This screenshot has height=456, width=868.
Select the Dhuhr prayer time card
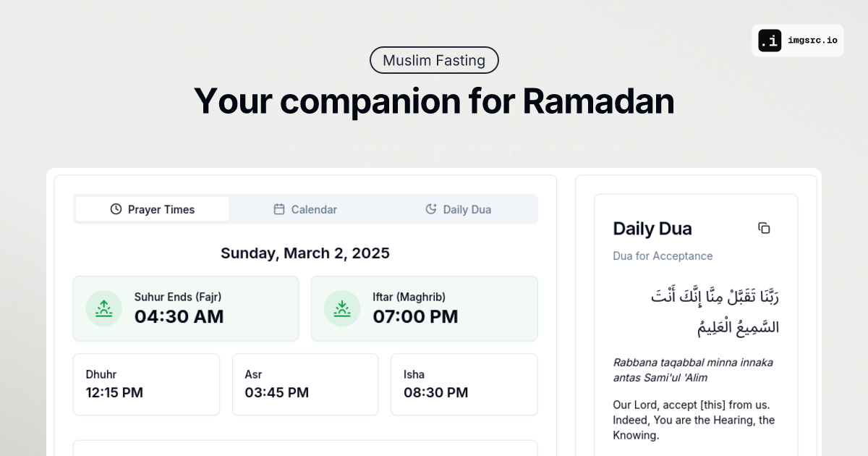146,384
